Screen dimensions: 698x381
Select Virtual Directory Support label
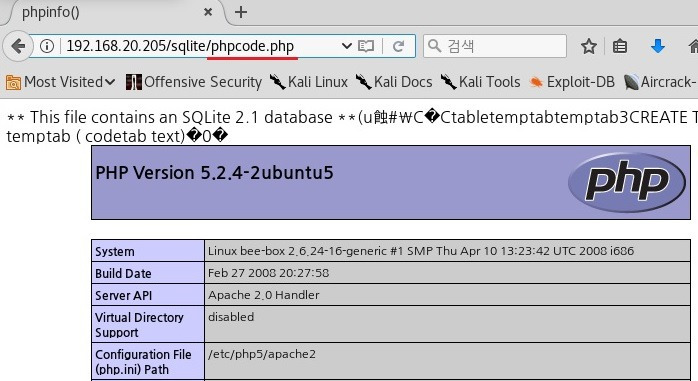(x=139, y=325)
